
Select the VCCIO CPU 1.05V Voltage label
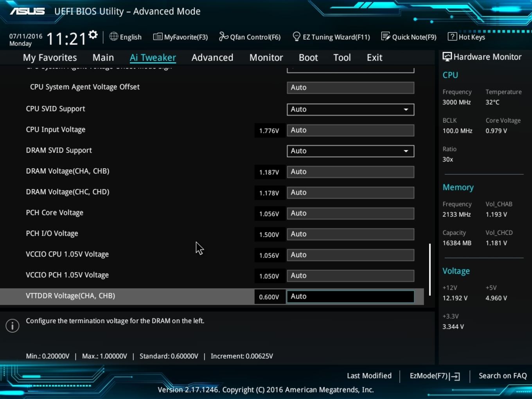67,254
